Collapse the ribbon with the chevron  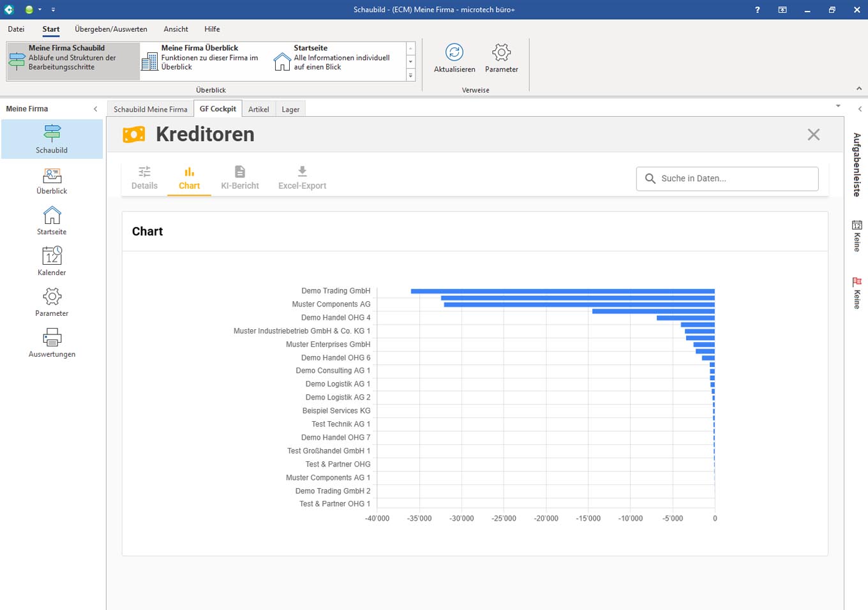click(858, 89)
